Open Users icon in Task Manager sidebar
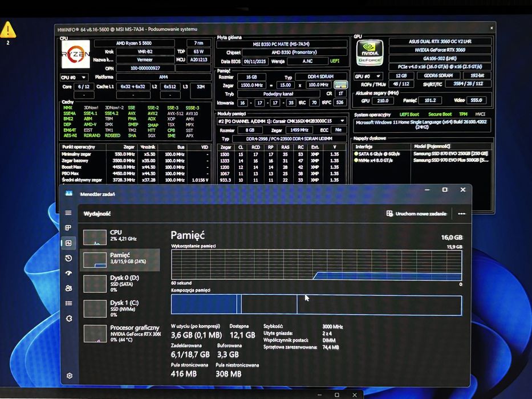The image size is (532, 399). pos(68,288)
